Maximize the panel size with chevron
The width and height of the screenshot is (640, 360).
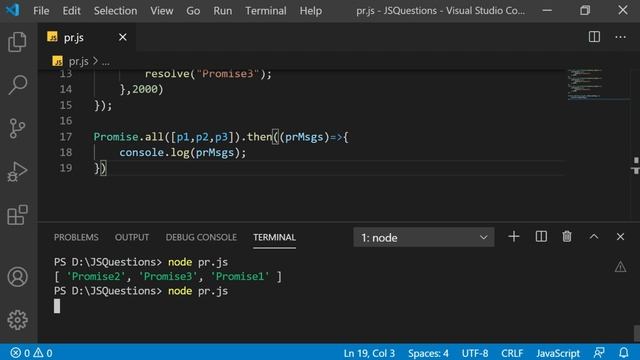(x=594, y=237)
